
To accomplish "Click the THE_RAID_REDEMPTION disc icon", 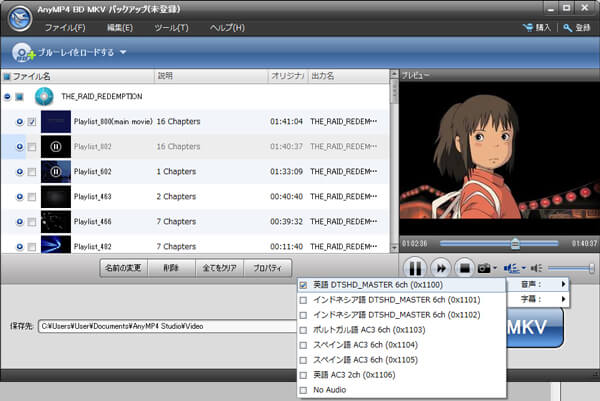I will click(x=44, y=96).
